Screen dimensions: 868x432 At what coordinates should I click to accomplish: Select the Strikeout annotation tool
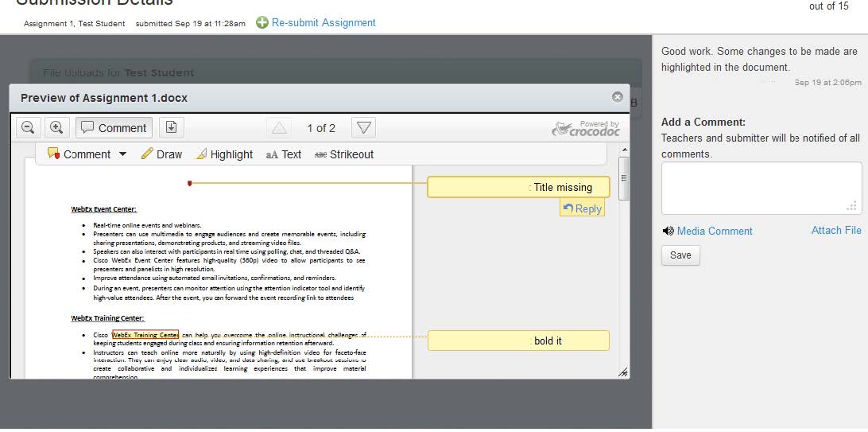tap(343, 154)
